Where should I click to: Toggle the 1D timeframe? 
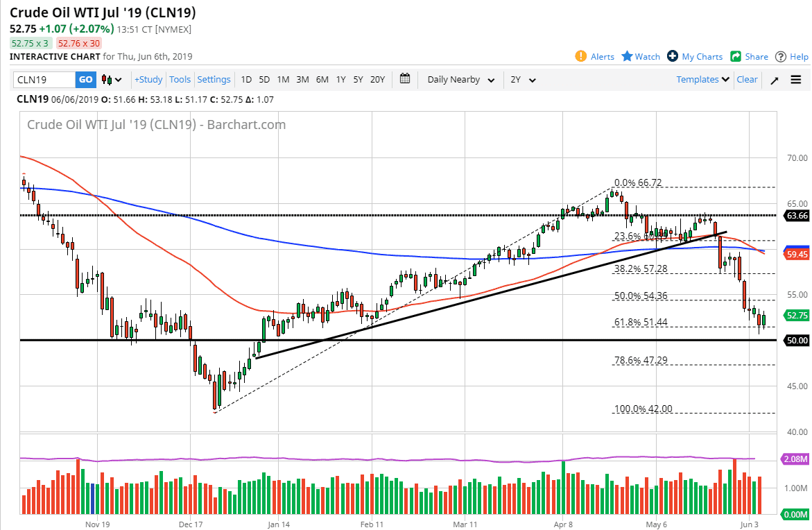(246, 80)
